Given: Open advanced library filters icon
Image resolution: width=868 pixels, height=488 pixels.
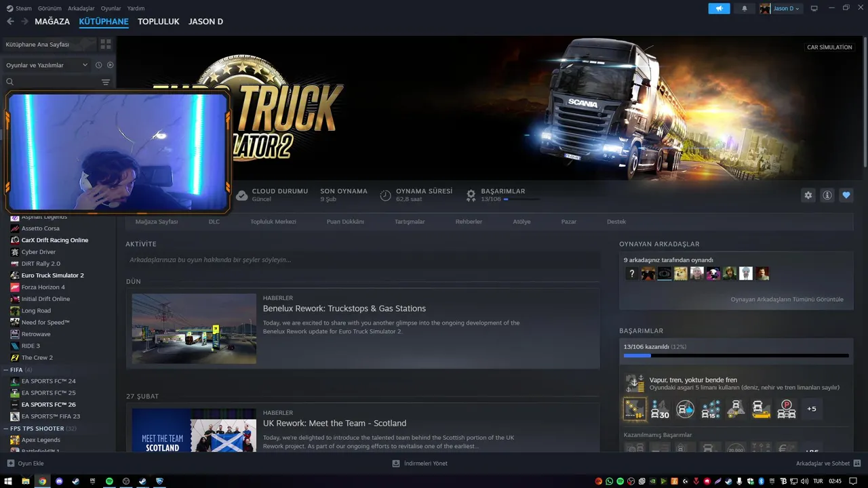Looking at the screenshot, I should tap(106, 82).
